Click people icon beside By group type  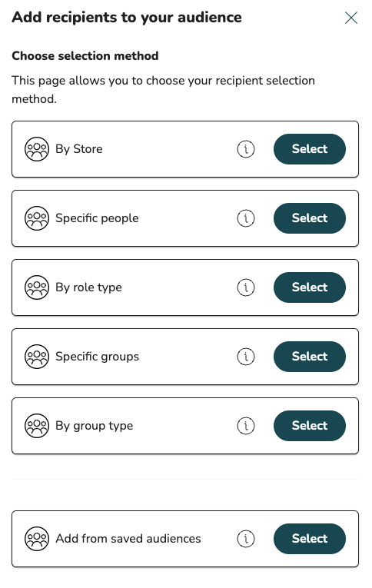coord(37,426)
